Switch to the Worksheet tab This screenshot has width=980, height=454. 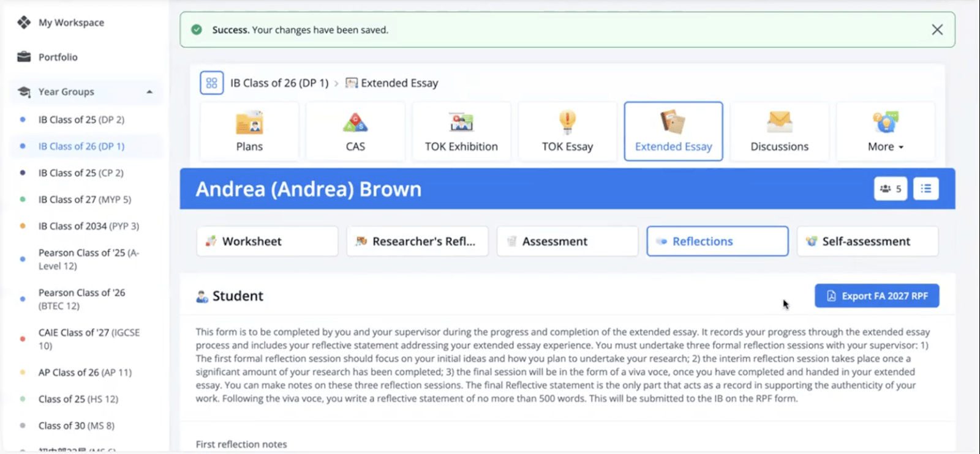267,242
